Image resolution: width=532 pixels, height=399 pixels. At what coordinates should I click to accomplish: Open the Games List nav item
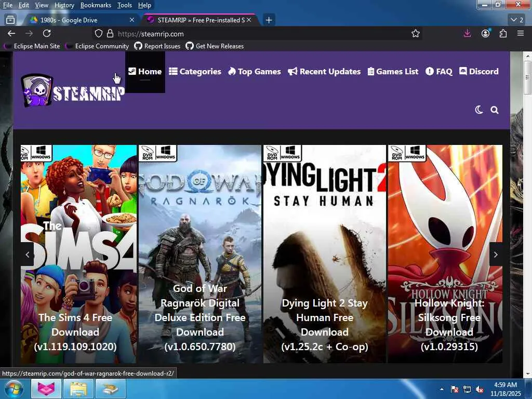tap(393, 72)
